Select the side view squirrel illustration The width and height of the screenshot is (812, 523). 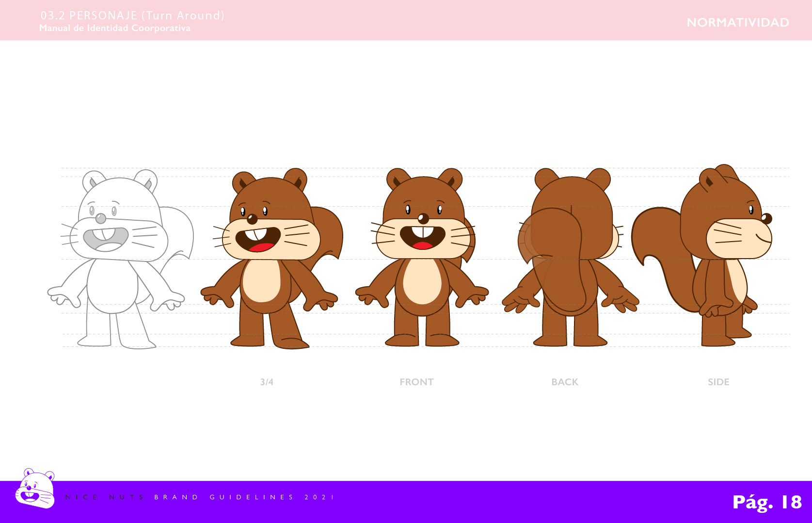tap(702, 255)
